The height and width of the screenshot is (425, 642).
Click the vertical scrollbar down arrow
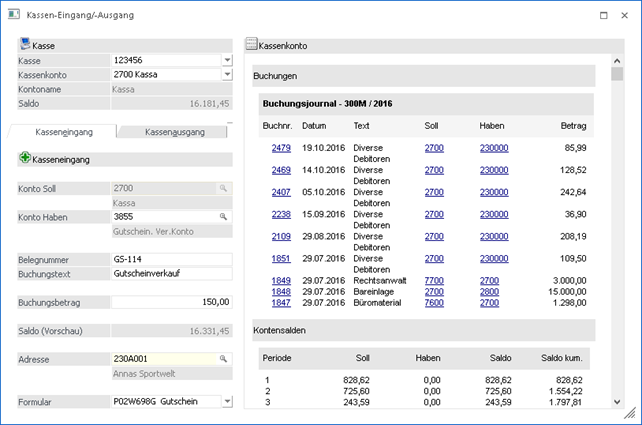pos(617,401)
